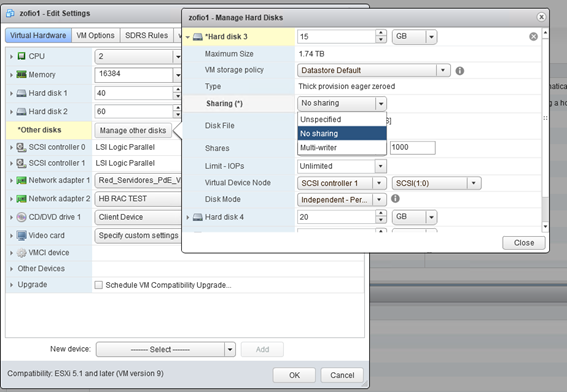The height and width of the screenshot is (392, 567).
Task: Click the Maximum Size value 1.74 TB
Action: click(x=311, y=54)
